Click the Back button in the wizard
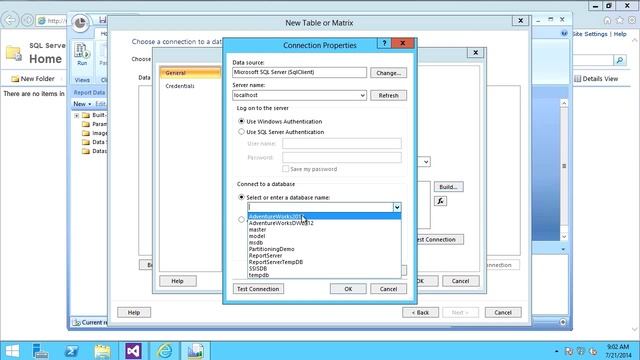The width and height of the screenshot is (640, 360). (x=420, y=312)
